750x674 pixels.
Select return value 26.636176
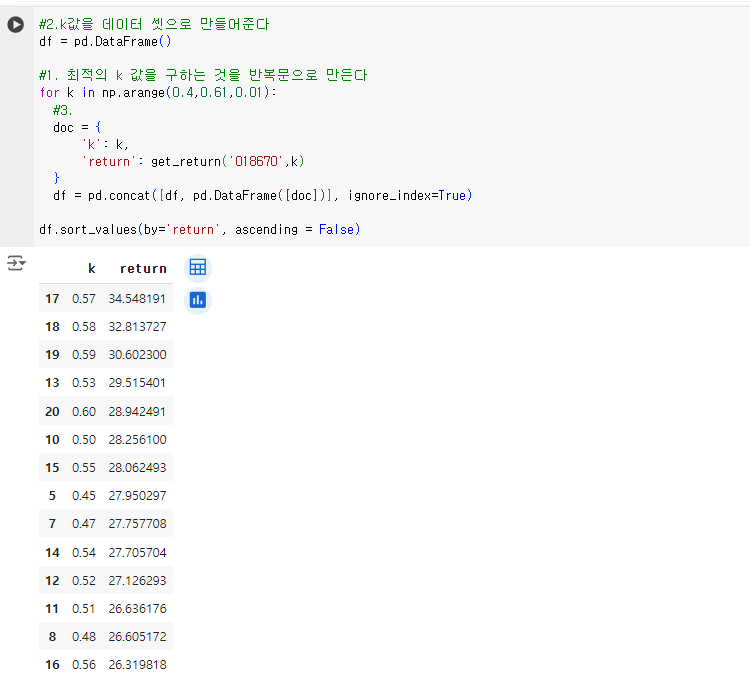click(x=137, y=608)
